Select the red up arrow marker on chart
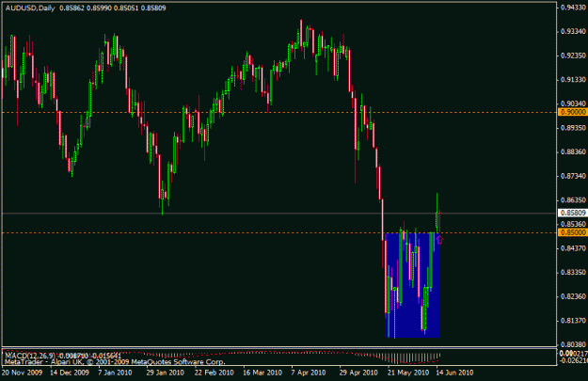The image size is (588, 381). click(439, 240)
